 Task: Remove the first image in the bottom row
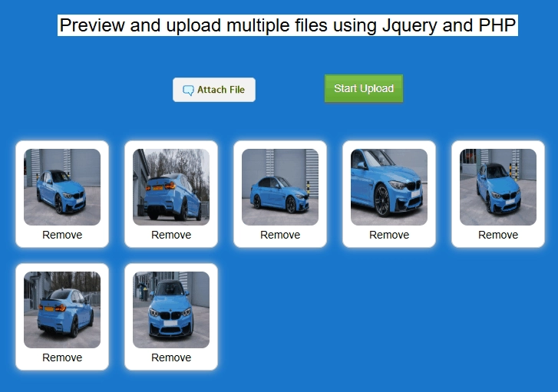(62, 357)
